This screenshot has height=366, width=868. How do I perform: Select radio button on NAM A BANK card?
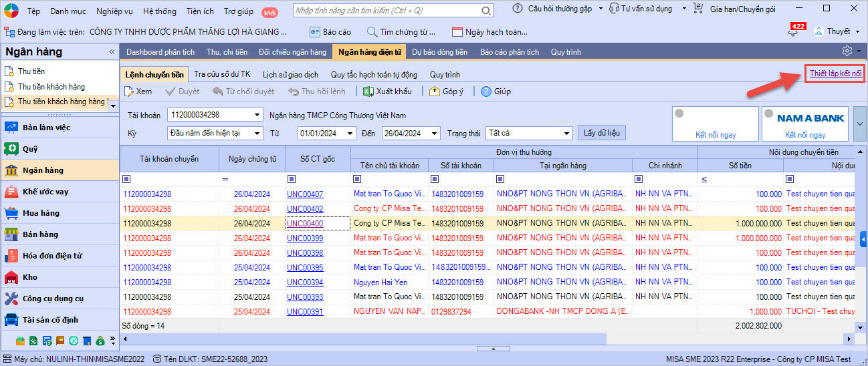click(x=769, y=114)
